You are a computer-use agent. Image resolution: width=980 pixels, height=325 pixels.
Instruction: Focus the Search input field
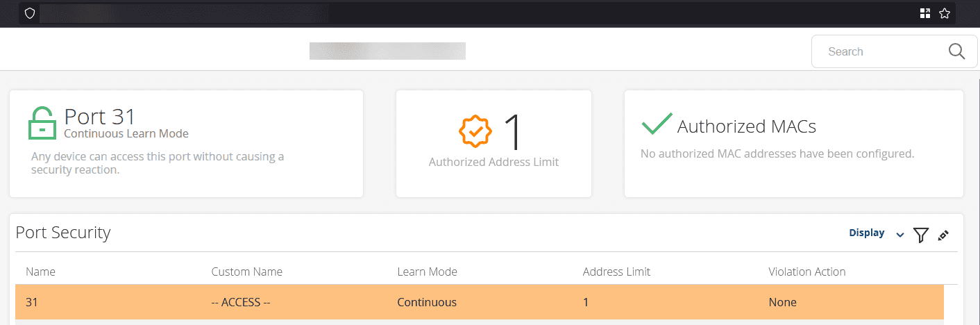(x=878, y=51)
